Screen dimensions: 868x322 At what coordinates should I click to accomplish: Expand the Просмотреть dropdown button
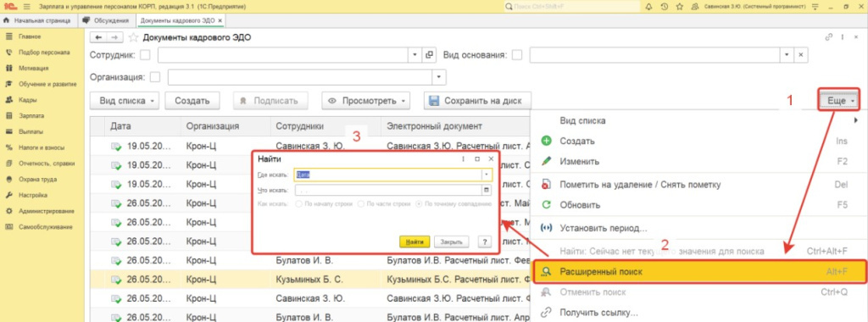click(x=366, y=101)
